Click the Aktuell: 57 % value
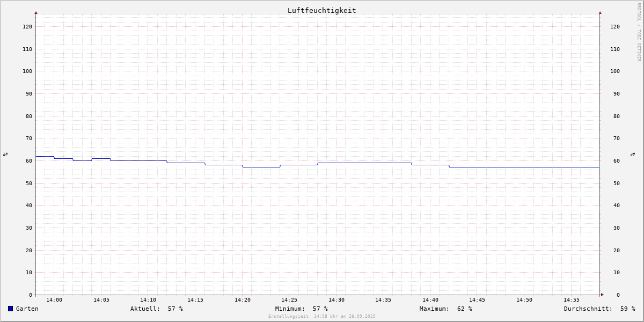Screen dimensions: 644x322 click(157, 309)
